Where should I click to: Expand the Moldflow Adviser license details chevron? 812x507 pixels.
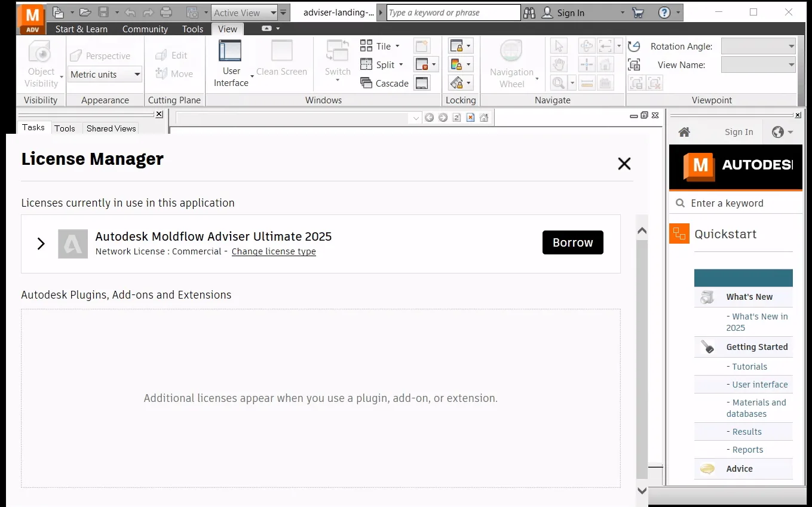coord(41,244)
